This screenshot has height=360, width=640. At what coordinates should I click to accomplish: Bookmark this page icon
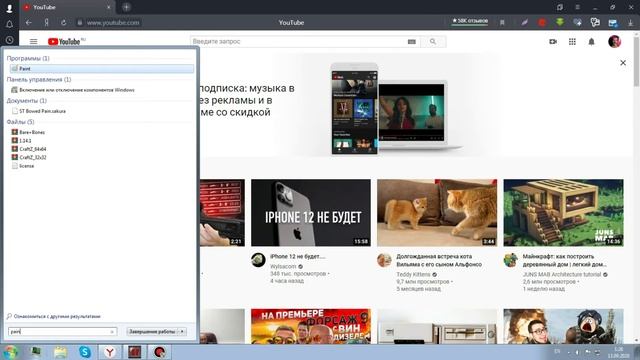502,22
